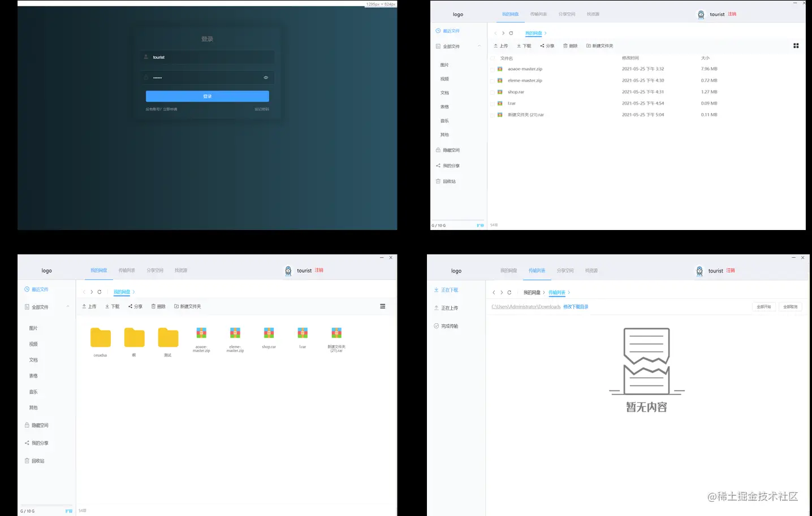Check the box for shop.rar in the list view
812x516 pixels.
(x=493, y=92)
